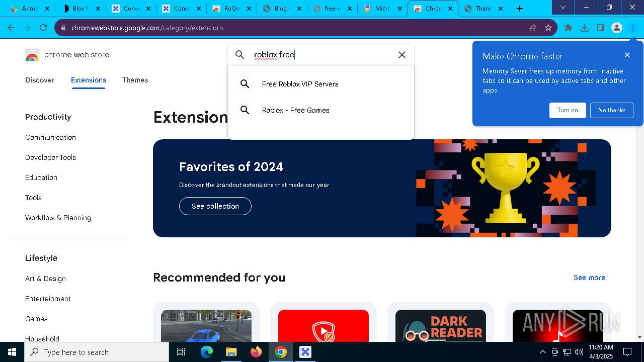Open the Extensions puzzle icon
Screen dimensions: 644x362
point(569,28)
